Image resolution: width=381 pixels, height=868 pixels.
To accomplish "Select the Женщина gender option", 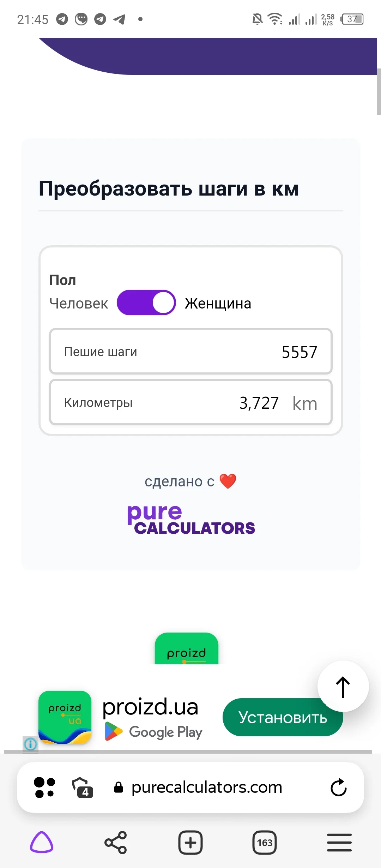I will [x=218, y=304].
